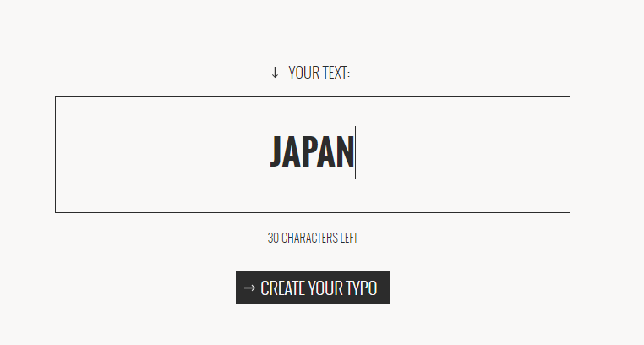Click the word CHARACTERS in the counter
The width and height of the screenshot is (644, 345).
tap(309, 238)
